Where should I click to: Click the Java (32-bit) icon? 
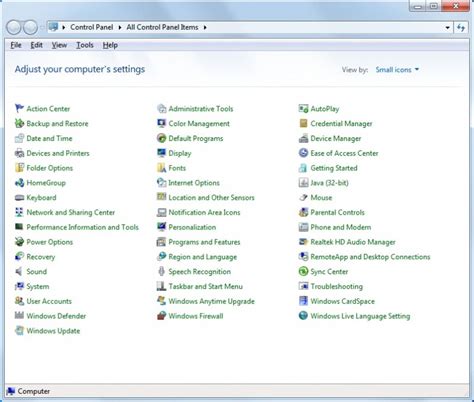303,183
